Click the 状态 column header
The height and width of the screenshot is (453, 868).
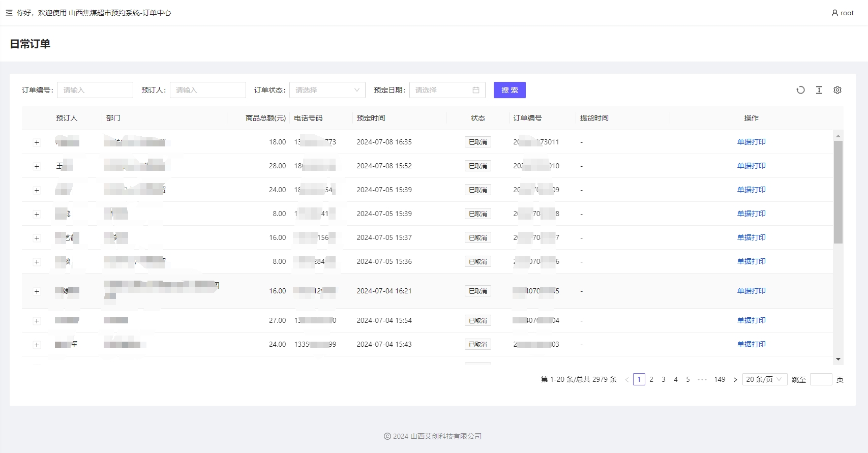(478, 118)
